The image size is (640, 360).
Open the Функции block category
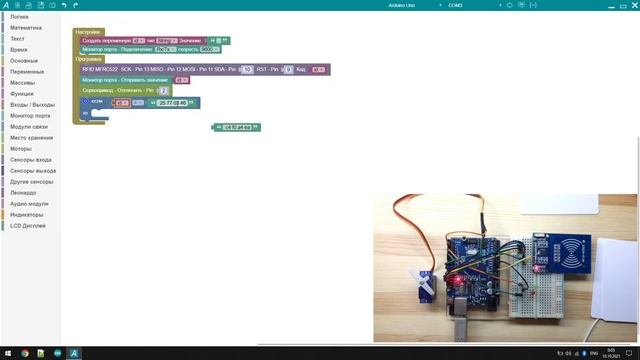pyautogui.click(x=22, y=94)
